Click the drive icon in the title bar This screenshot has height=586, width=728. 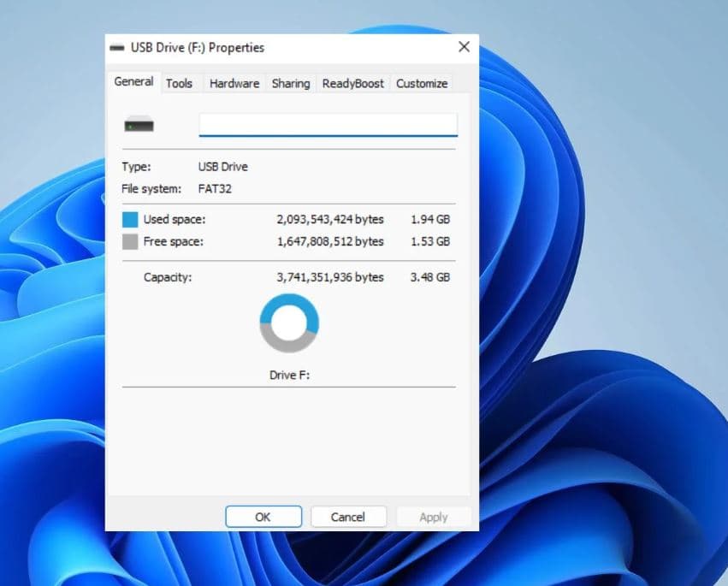[117, 48]
